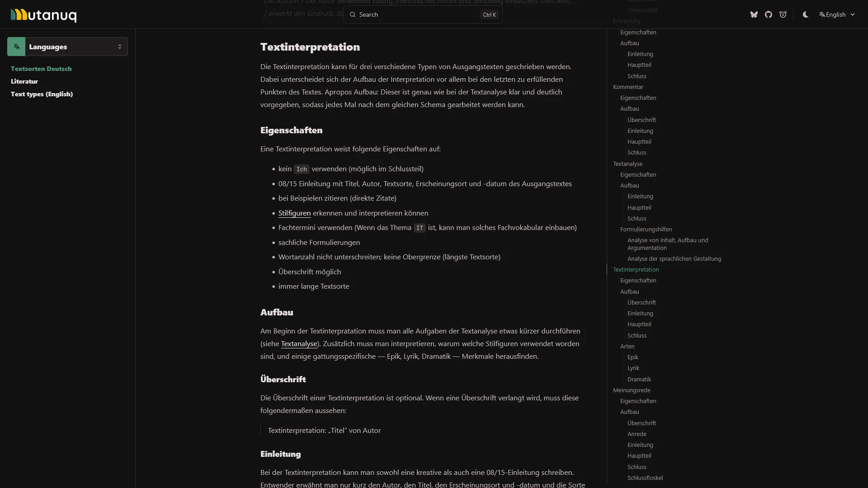Screen dimensions: 868x488
Task: Open the Languages stepper arrows
Action: click(x=120, y=47)
